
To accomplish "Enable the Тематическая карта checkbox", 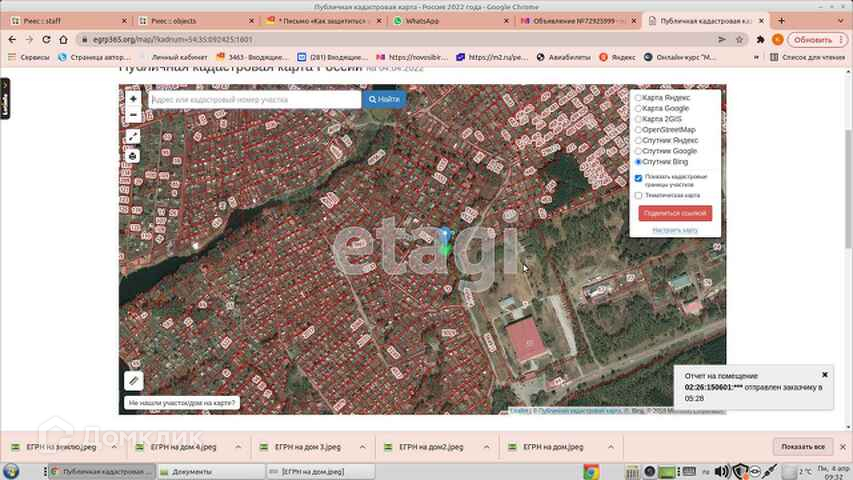I will [639, 196].
